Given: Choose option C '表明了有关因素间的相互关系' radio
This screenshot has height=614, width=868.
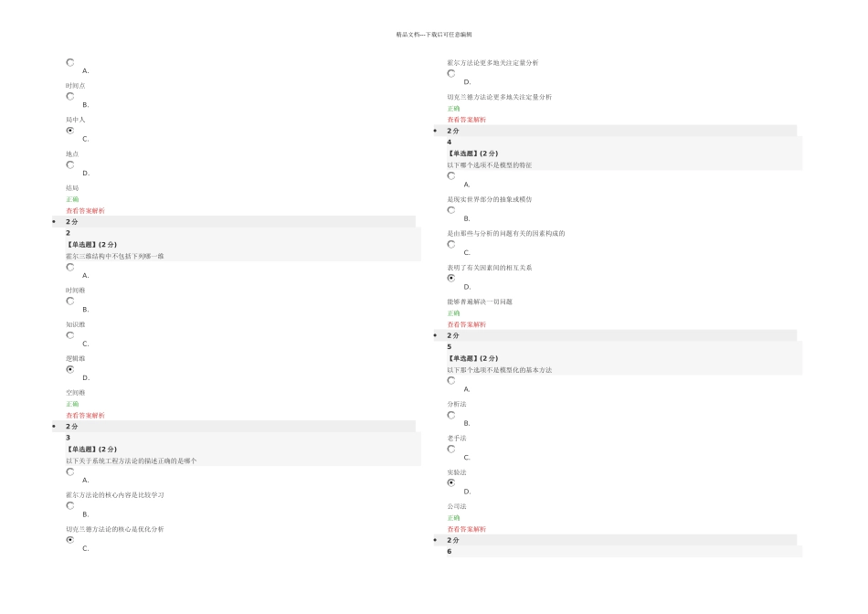Looking at the screenshot, I should (x=451, y=245).
